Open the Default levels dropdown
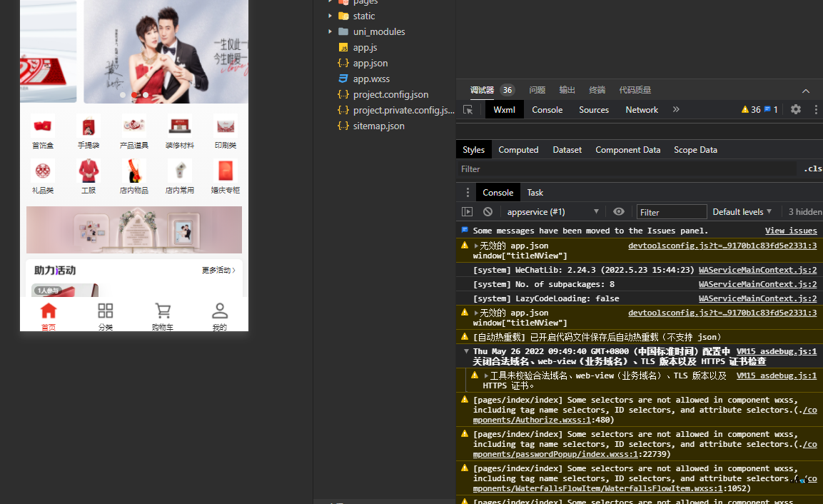The width and height of the screenshot is (823, 504). pyautogui.click(x=742, y=211)
